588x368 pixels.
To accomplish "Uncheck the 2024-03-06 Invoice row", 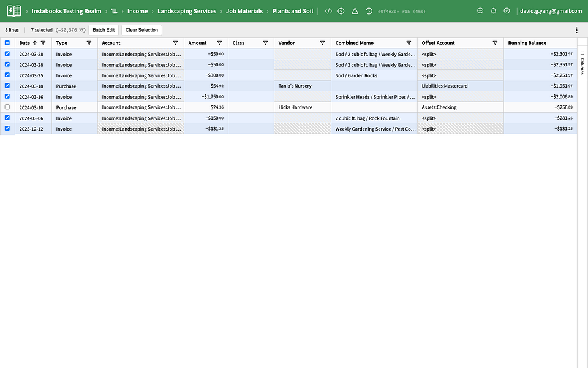I will (x=7, y=118).
